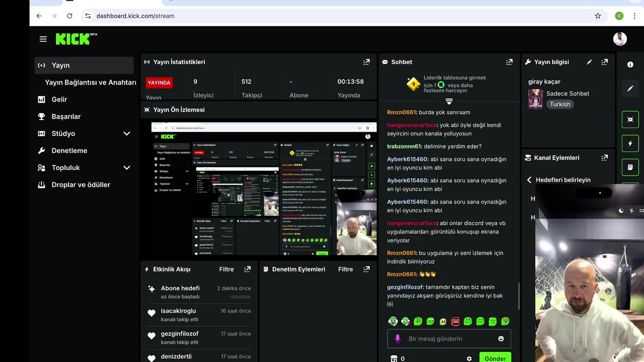Click the green Gönder button

[x=495, y=358]
